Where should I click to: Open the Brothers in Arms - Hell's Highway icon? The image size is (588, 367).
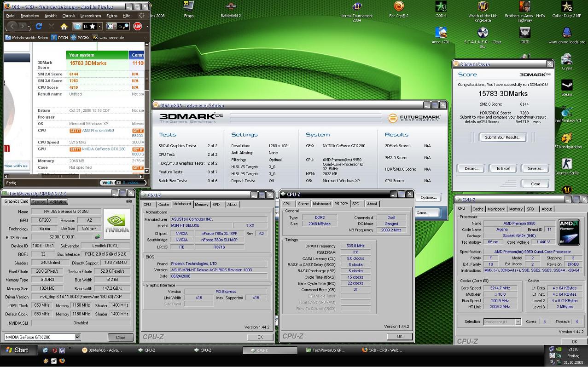[524, 11]
